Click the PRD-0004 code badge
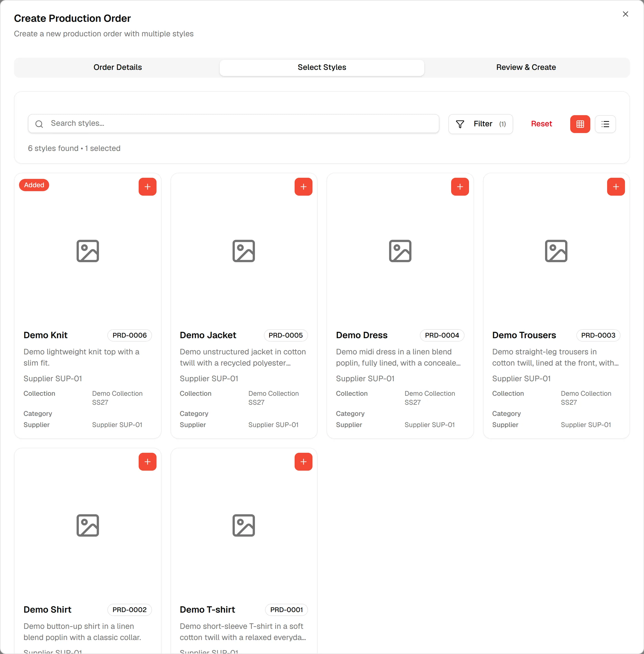644x654 pixels. (442, 335)
